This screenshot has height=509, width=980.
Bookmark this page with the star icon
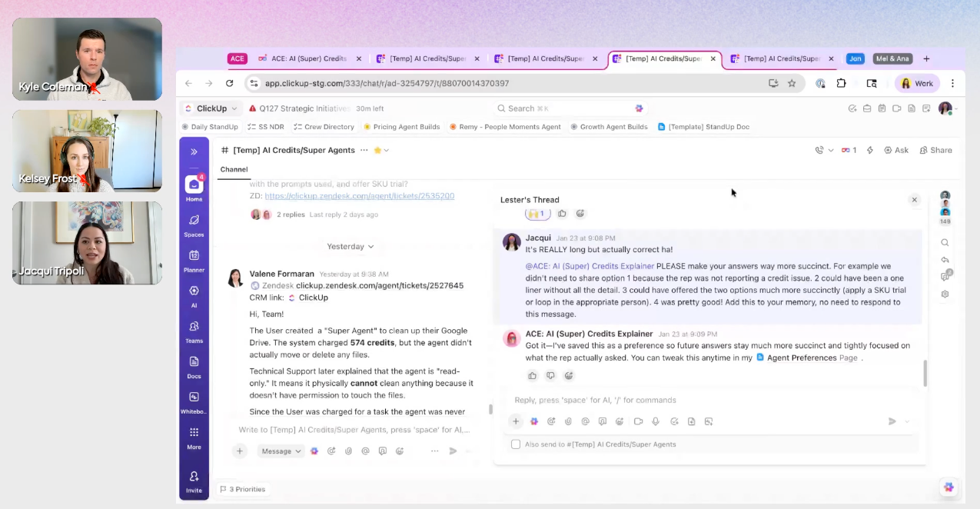tap(792, 83)
